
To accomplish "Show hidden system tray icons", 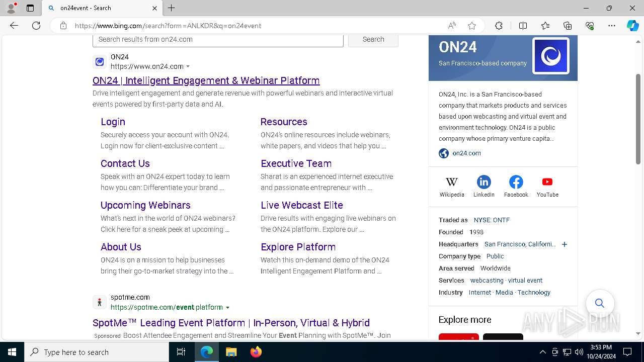I will 542,352.
